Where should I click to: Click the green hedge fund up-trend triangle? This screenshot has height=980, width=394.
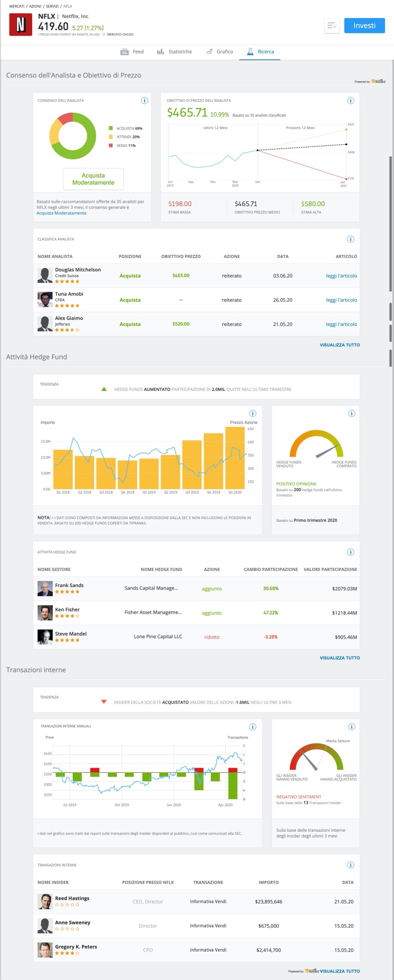click(104, 389)
